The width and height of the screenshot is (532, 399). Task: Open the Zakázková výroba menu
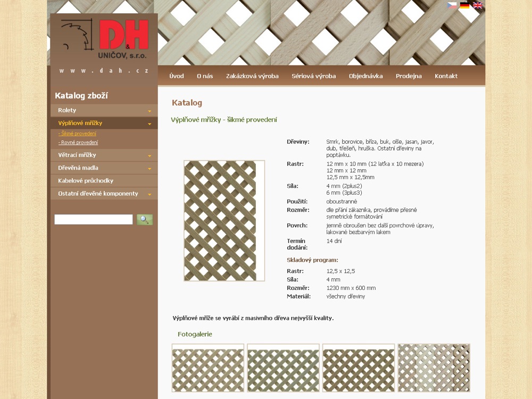coord(252,76)
